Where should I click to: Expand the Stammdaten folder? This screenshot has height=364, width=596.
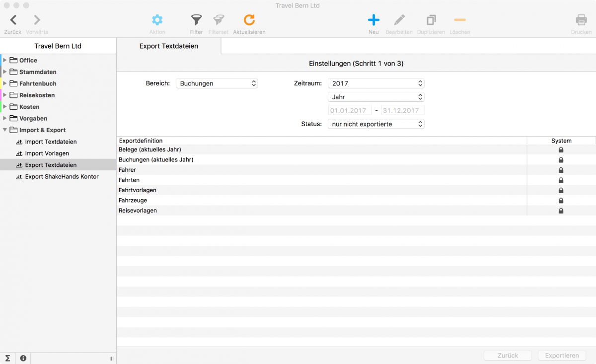tap(5, 72)
